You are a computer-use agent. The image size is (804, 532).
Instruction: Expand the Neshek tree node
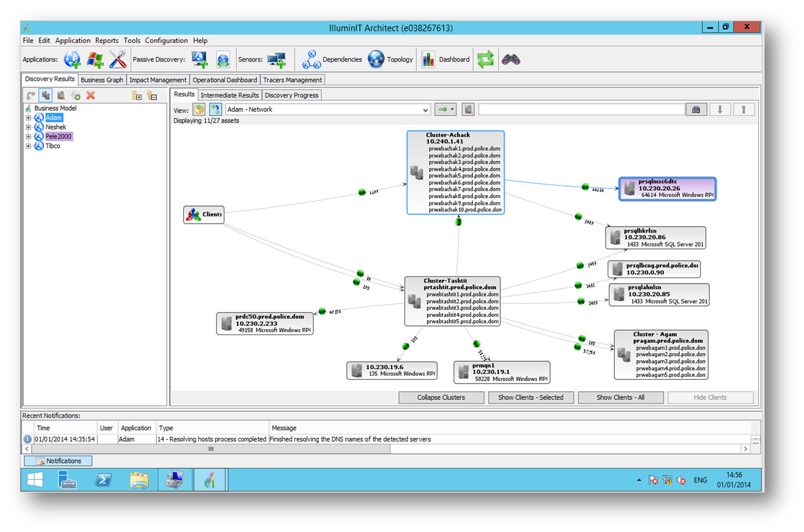tap(28, 127)
